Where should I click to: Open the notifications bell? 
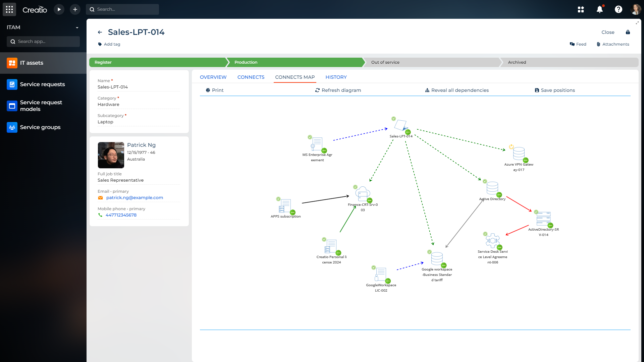[600, 9]
